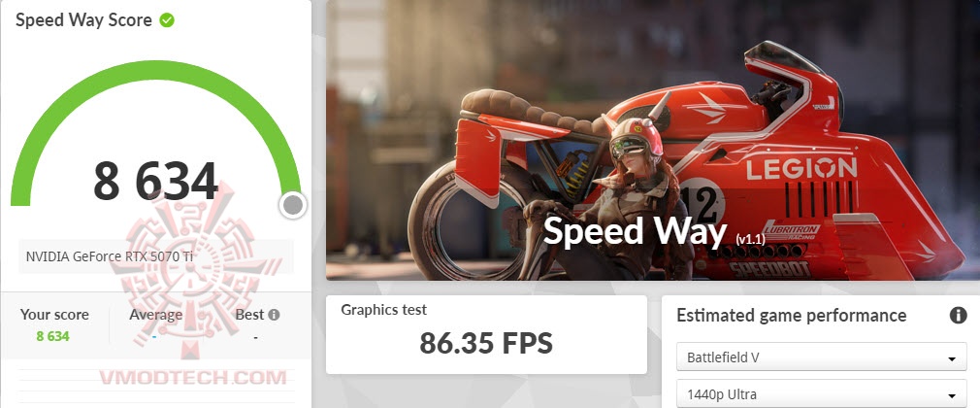The height and width of the screenshot is (408, 980).
Task: Click the Speed Way benchmark banner image
Action: tap(652, 140)
